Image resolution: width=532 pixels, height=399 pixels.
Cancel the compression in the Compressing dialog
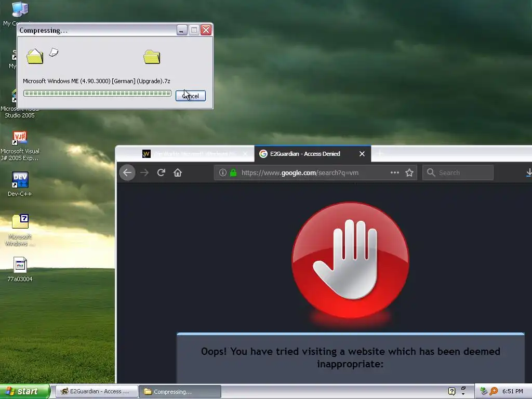tap(190, 96)
